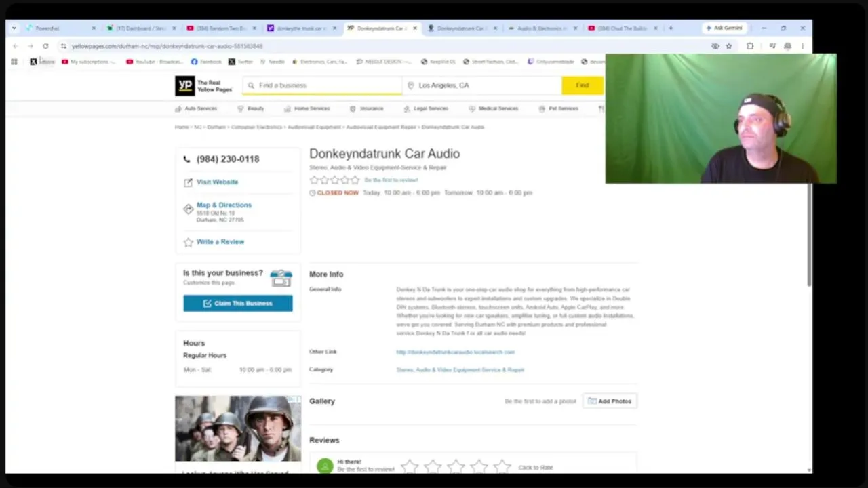Open the Write a Review link
Viewport: 868px width, 488px height.
(220, 242)
